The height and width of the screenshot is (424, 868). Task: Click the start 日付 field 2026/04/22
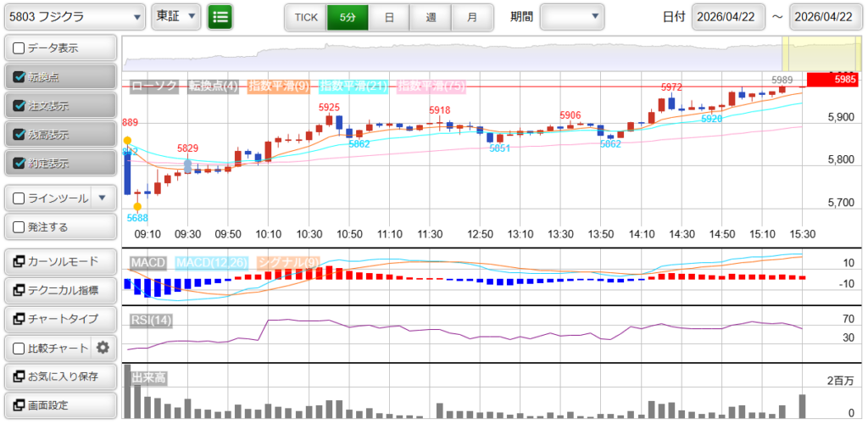pyautogui.click(x=728, y=16)
